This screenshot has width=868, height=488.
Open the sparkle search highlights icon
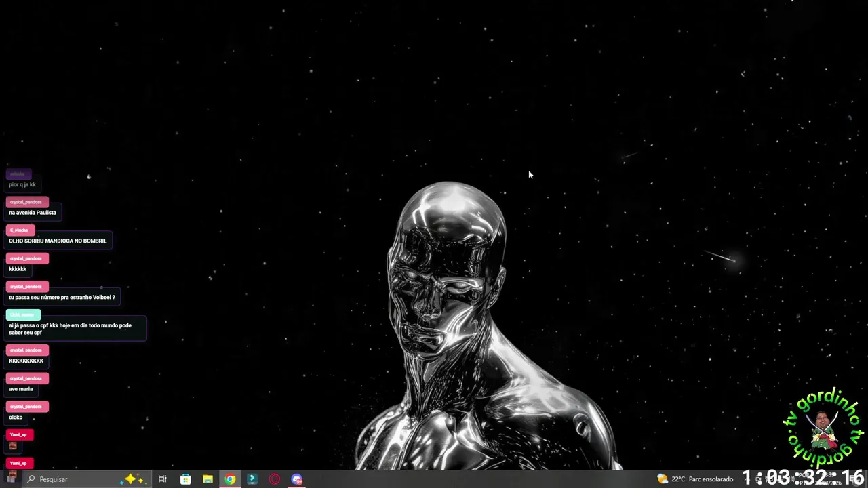point(132,479)
